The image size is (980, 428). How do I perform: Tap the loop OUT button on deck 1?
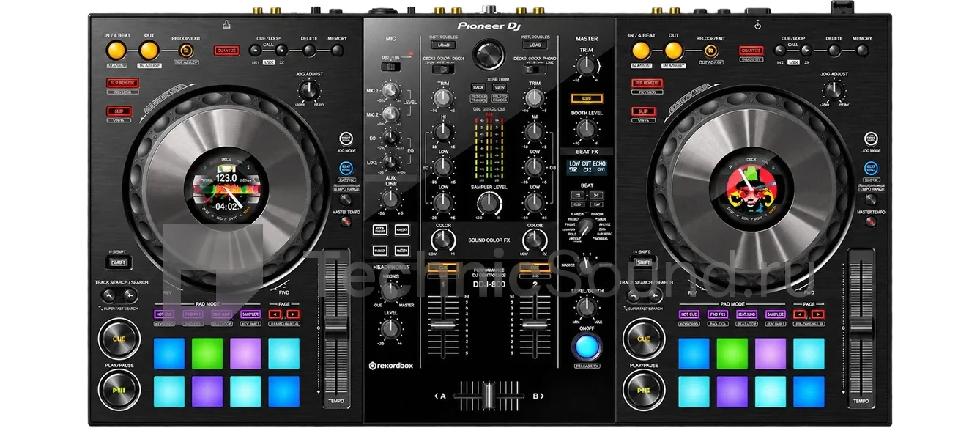coord(149,51)
